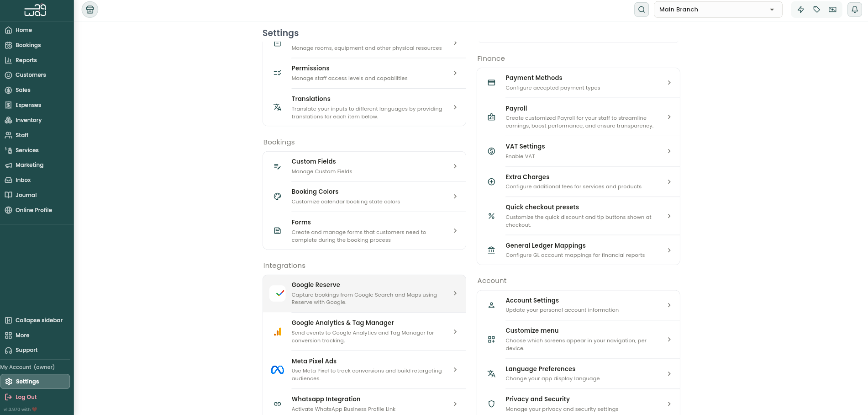Click the app logo in sidebar
Viewport: 868px width, 415px height.
35,10
